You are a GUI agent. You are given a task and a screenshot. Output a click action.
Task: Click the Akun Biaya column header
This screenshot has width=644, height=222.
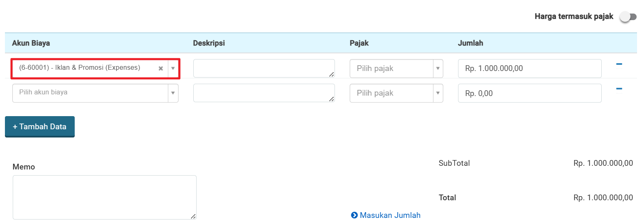click(x=31, y=43)
